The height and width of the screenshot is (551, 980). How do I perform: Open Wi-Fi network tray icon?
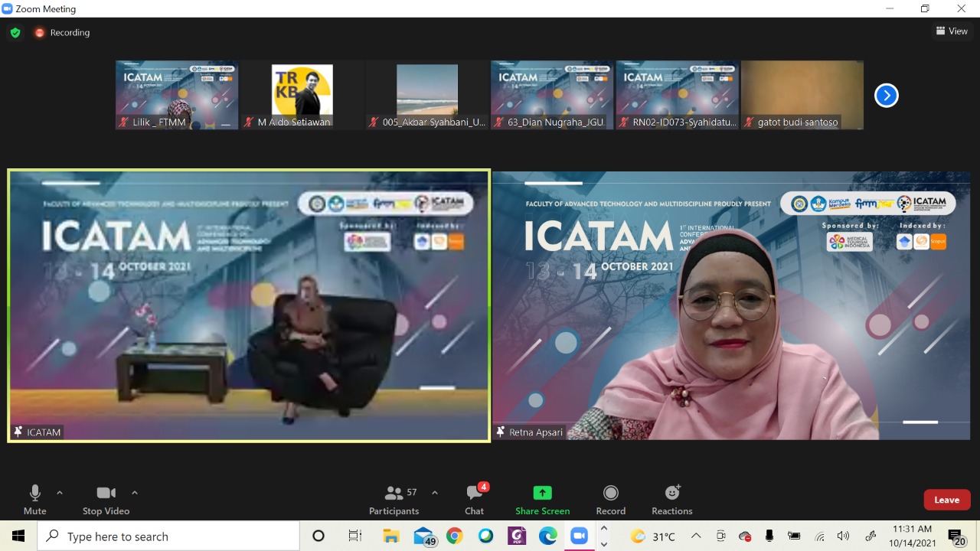point(819,536)
